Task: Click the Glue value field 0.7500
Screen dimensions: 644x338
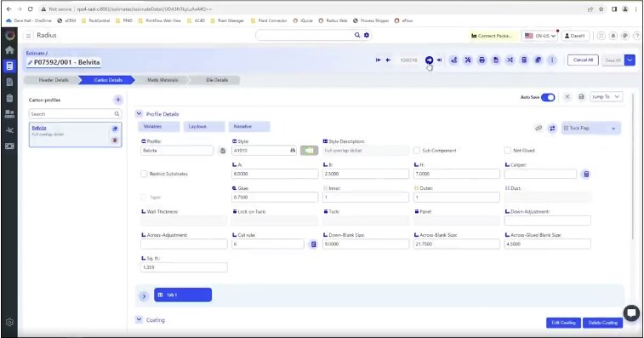Action: click(275, 198)
